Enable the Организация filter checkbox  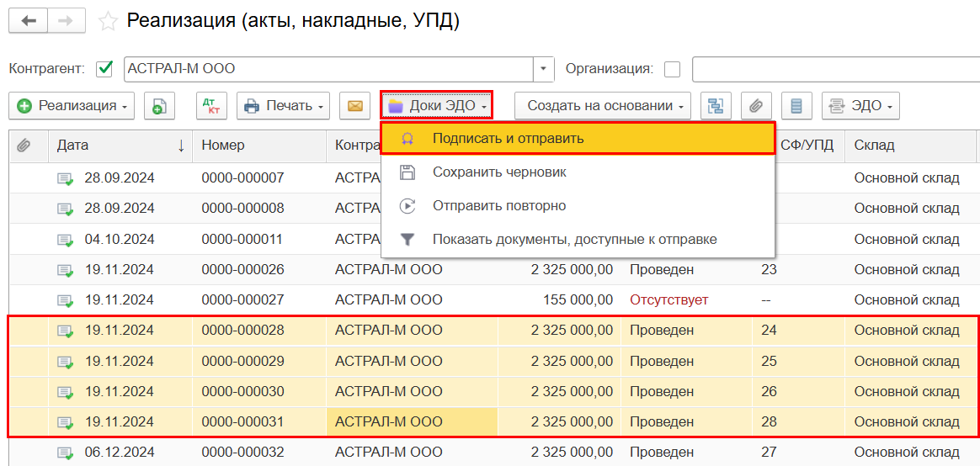(x=672, y=69)
